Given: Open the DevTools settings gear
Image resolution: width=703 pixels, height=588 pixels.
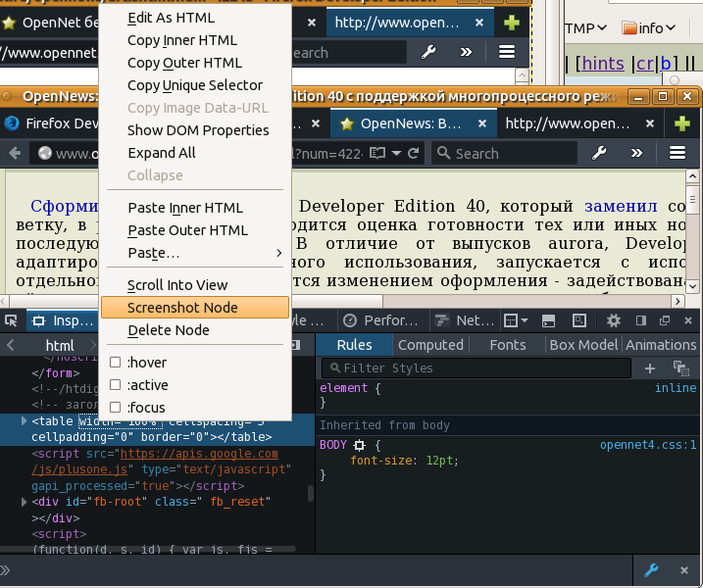Looking at the screenshot, I should click(x=614, y=320).
